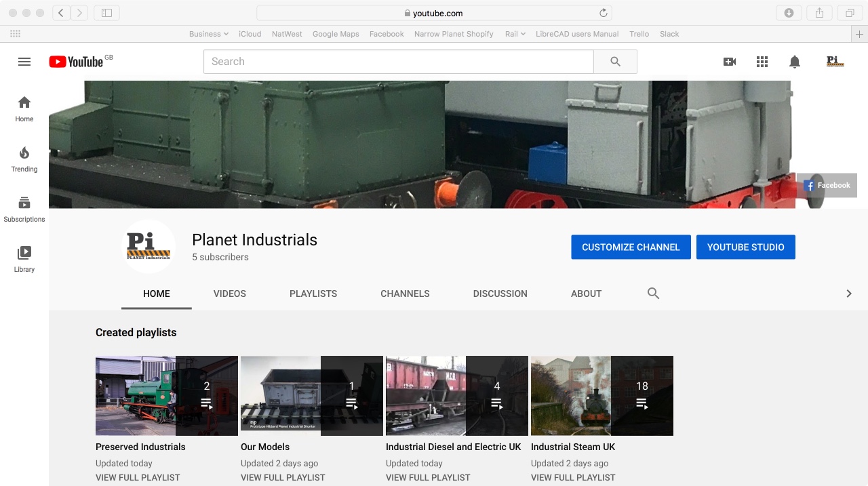This screenshot has width=868, height=486.
Task: Open a new tab with plus button
Action: point(859,34)
